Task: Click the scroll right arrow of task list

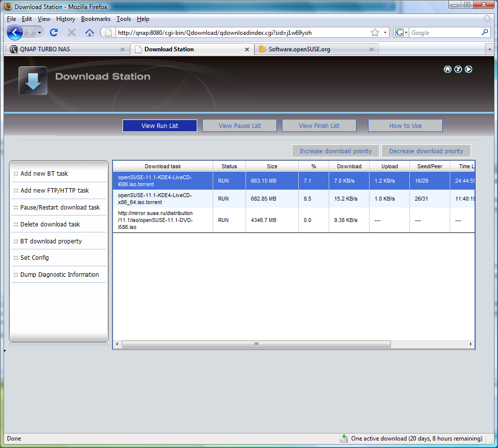Action: (x=471, y=344)
